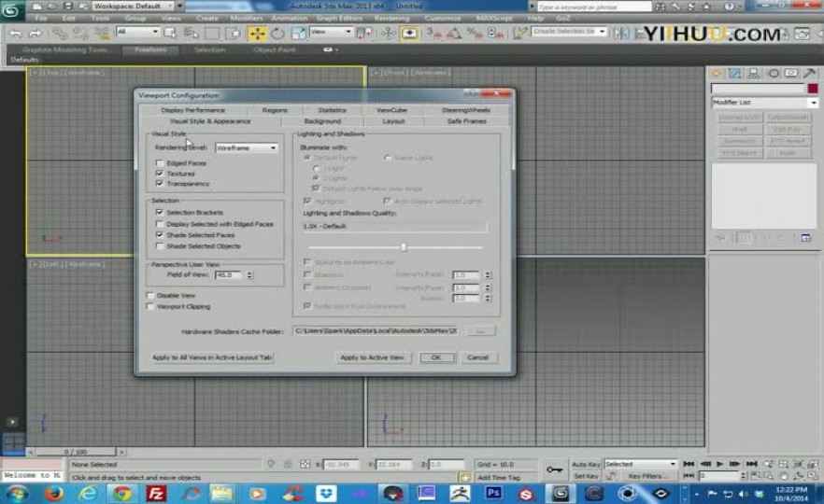
Task: Click the Redo arrow in main toolbar
Action: [36, 34]
